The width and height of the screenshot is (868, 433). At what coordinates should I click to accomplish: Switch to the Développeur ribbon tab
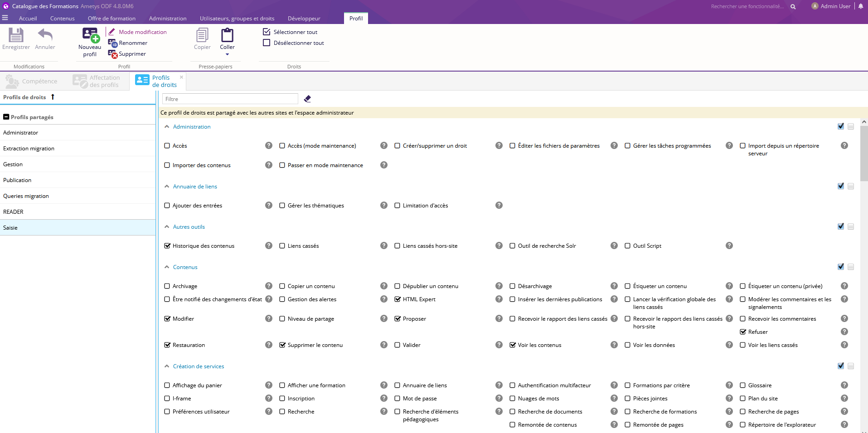pyautogui.click(x=304, y=19)
